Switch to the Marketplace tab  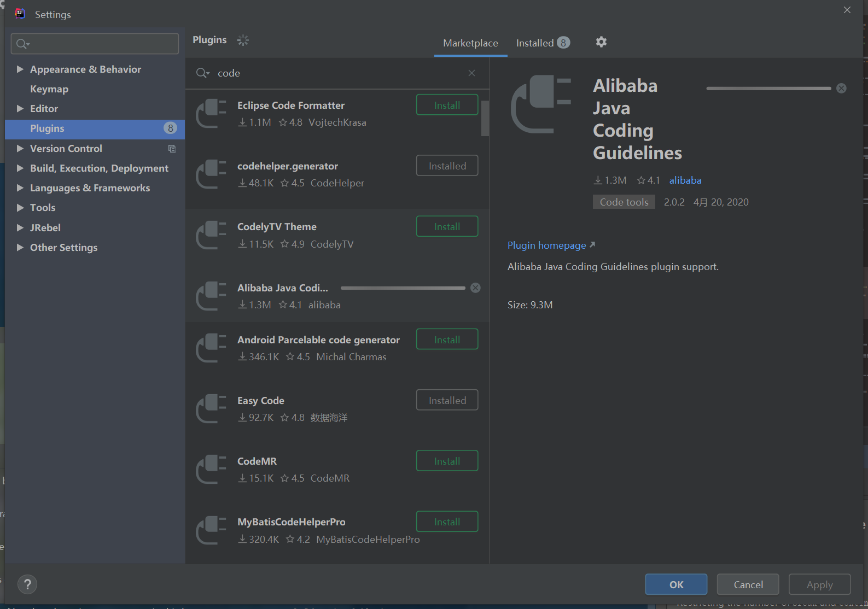pyautogui.click(x=470, y=43)
